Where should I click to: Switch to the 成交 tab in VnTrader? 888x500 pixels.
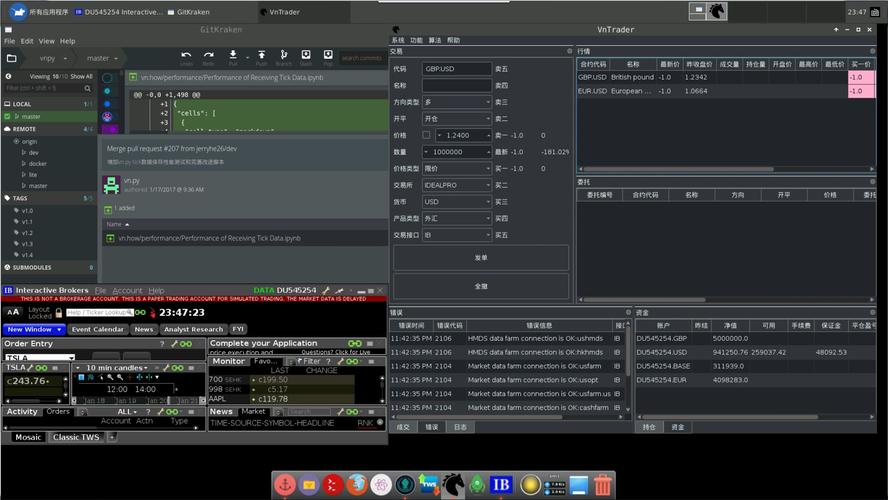[403, 427]
